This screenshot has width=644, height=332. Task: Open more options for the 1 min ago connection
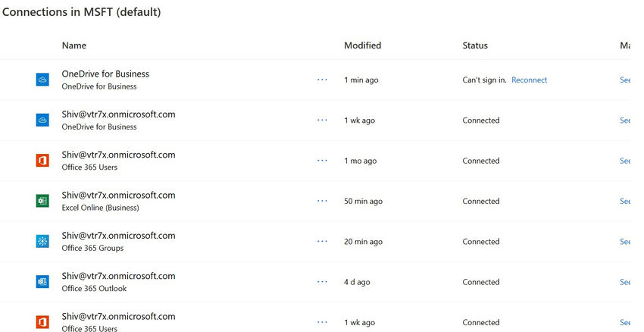click(x=323, y=80)
